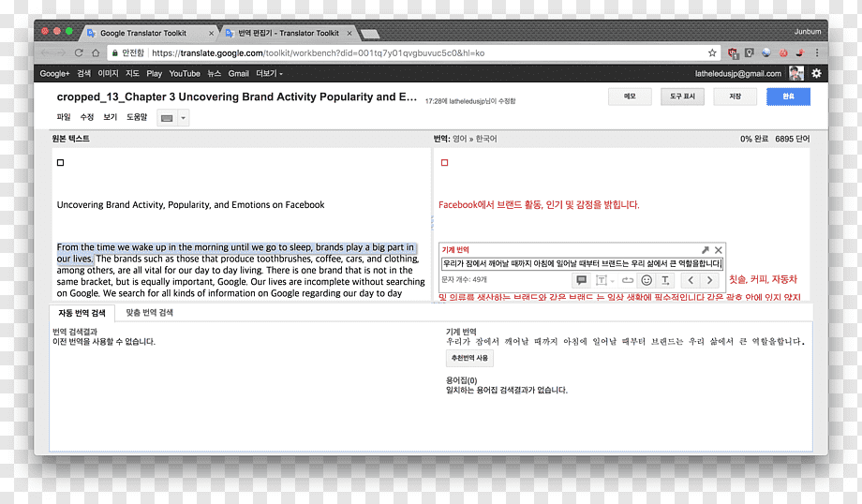
Task: Expand the placeholder tag dropdown arrow
Action: pyautogui.click(x=612, y=281)
